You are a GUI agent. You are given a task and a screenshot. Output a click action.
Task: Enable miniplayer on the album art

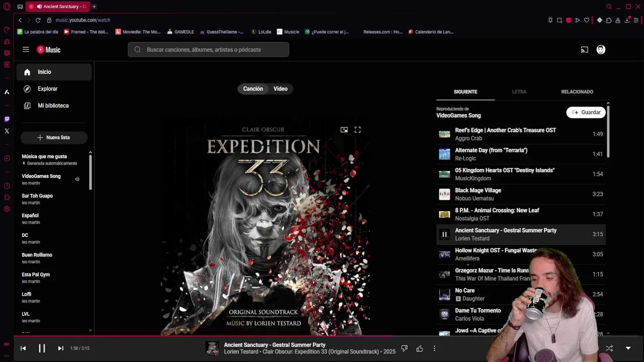pyautogui.click(x=344, y=130)
